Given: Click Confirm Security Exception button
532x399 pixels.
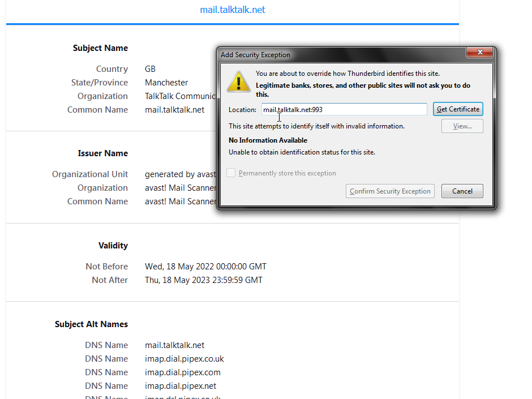Looking at the screenshot, I should point(390,191).
